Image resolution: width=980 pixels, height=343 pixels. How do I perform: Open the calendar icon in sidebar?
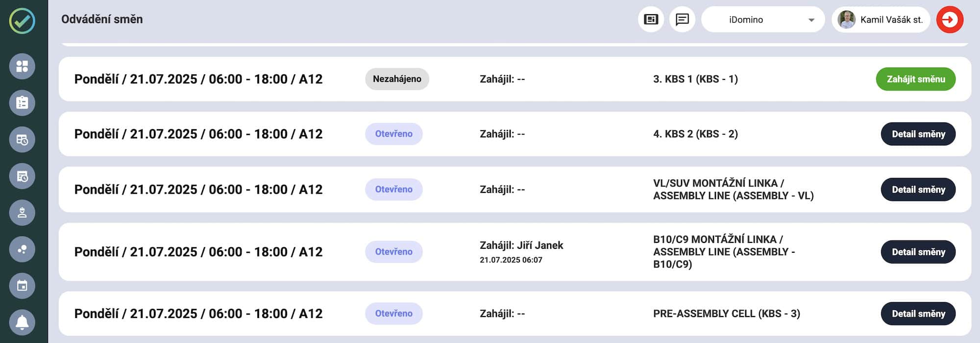[x=22, y=286]
